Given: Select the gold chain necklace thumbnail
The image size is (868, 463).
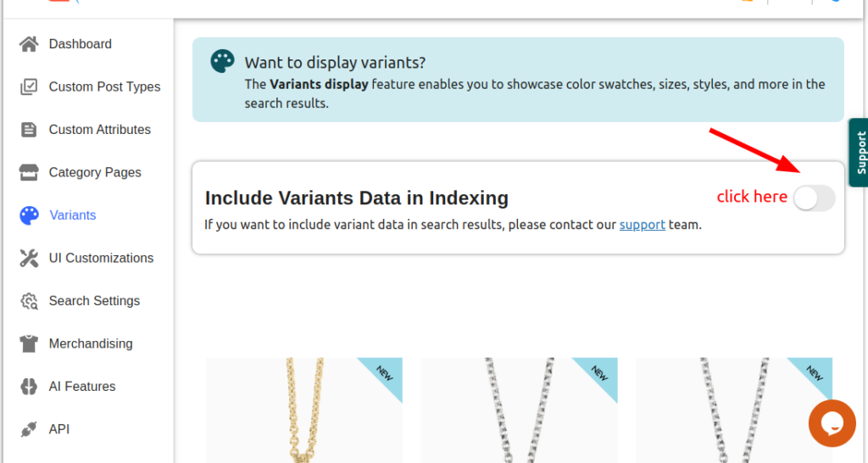Looking at the screenshot, I should click(x=303, y=410).
